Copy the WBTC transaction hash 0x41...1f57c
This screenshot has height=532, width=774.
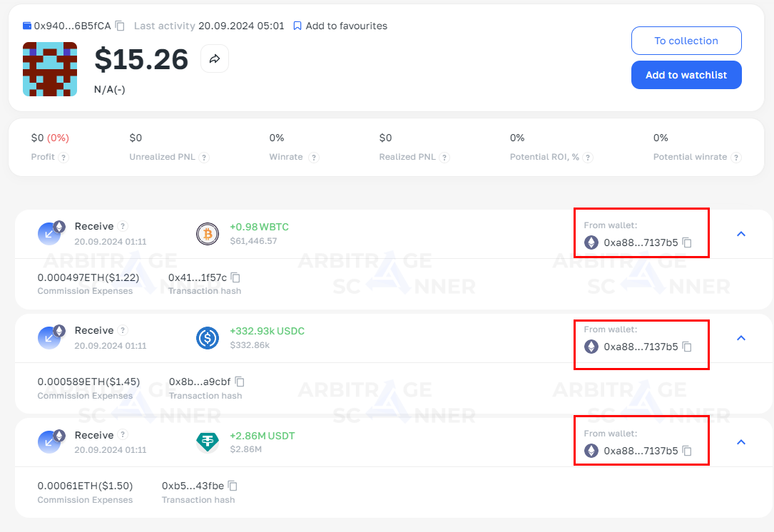tap(235, 277)
